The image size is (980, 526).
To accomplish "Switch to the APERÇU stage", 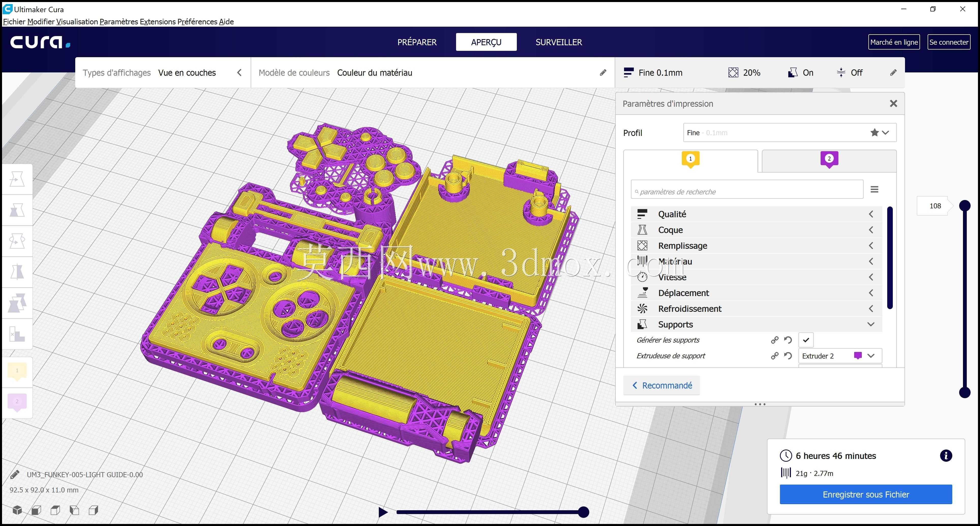I will pyautogui.click(x=486, y=42).
